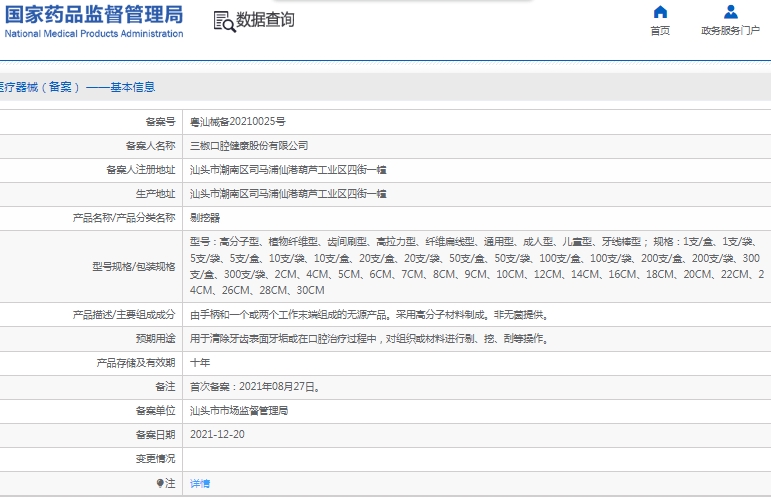
Task: Click the 备案人注册地址 address value
Action: point(288,170)
